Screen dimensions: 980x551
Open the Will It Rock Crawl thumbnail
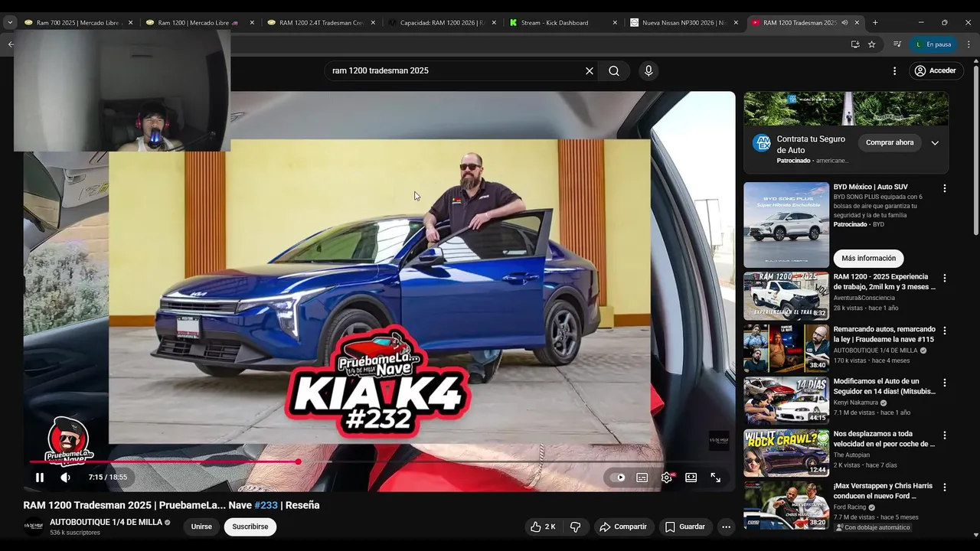pyautogui.click(x=786, y=453)
